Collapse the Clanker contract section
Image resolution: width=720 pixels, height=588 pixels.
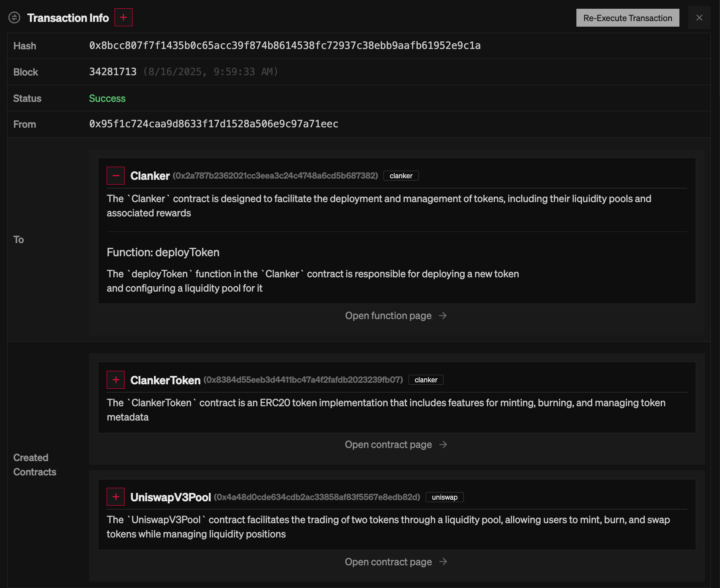(x=116, y=175)
